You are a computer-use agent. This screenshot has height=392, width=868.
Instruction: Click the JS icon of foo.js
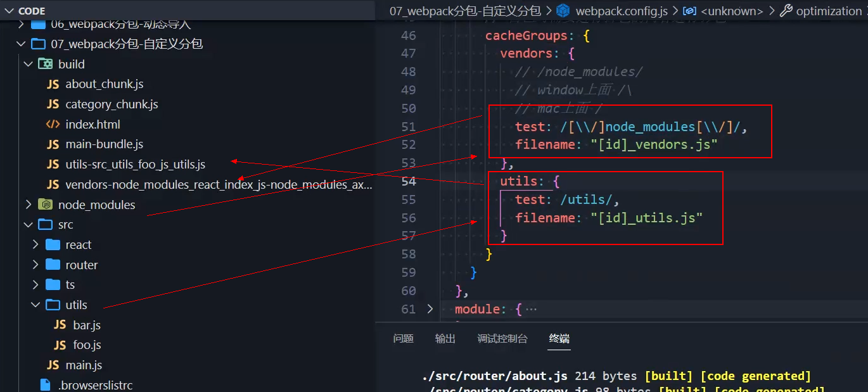tap(60, 345)
